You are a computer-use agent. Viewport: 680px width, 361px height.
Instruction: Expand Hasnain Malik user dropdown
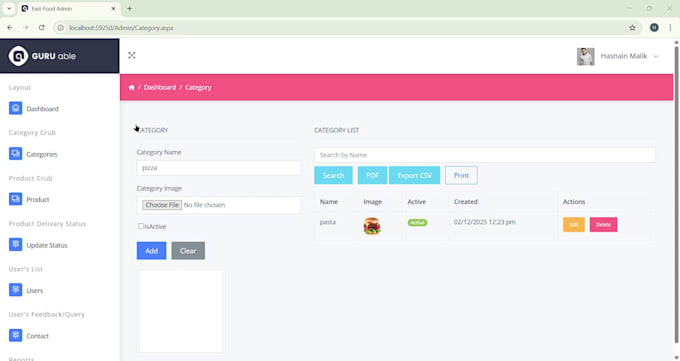(656, 56)
